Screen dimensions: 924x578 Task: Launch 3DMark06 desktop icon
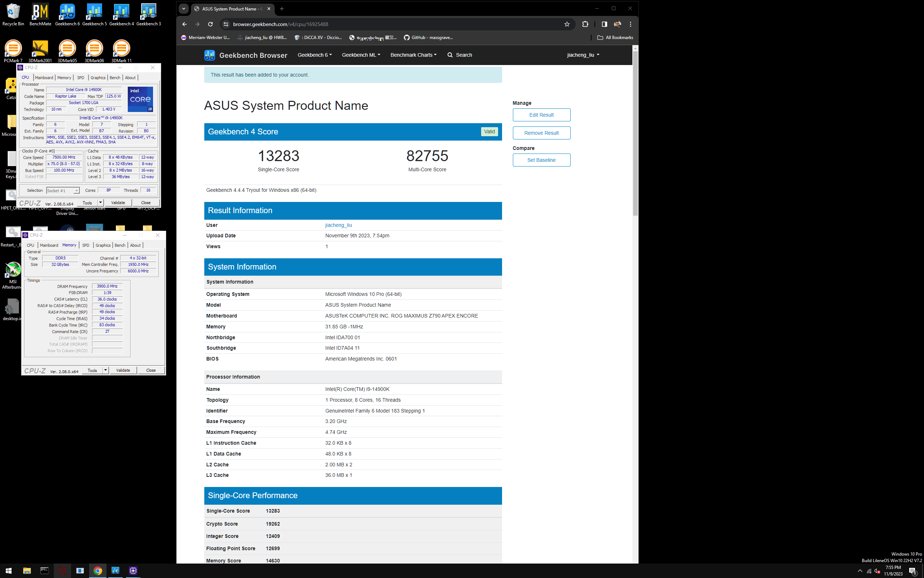pos(94,51)
